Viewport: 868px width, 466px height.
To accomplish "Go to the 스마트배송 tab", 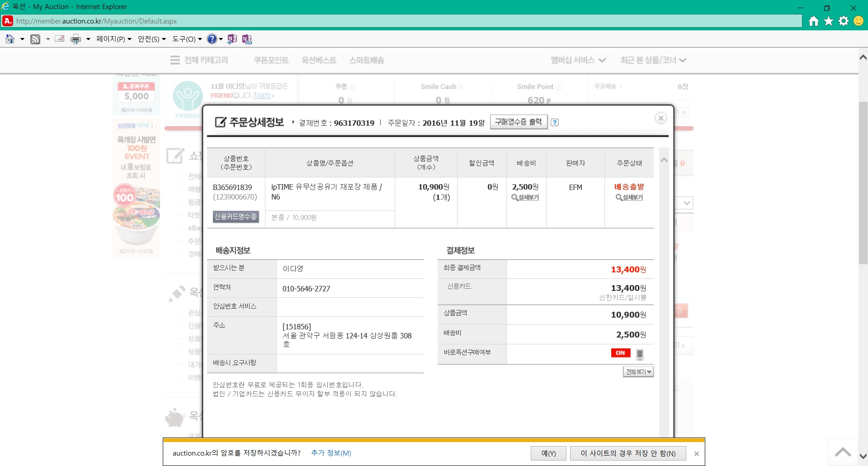I will click(x=367, y=60).
